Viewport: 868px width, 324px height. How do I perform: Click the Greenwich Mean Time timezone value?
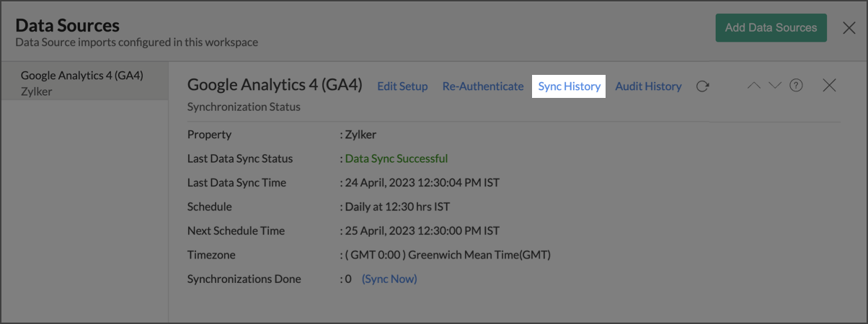point(448,255)
